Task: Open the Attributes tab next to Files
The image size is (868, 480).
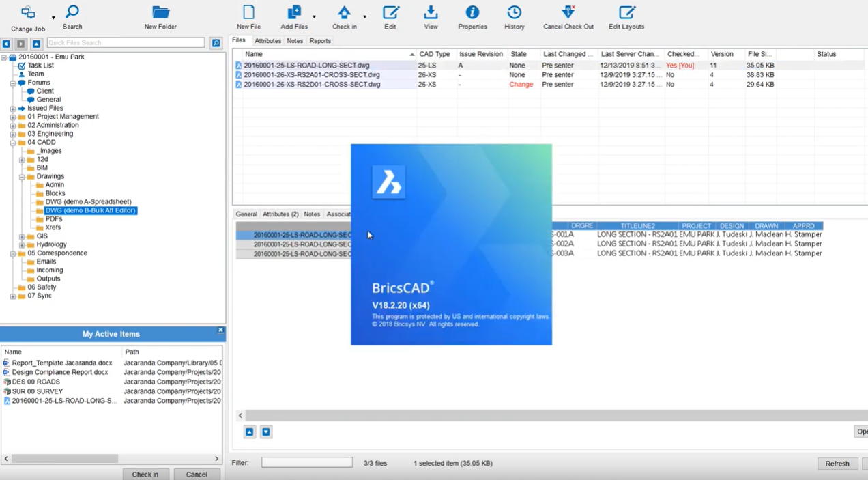Action: click(267, 41)
